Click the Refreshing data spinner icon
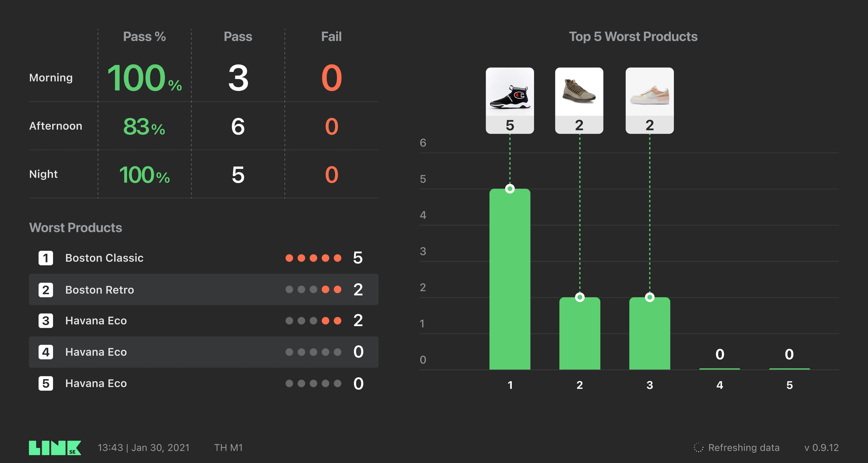868x463 pixels. (x=698, y=448)
